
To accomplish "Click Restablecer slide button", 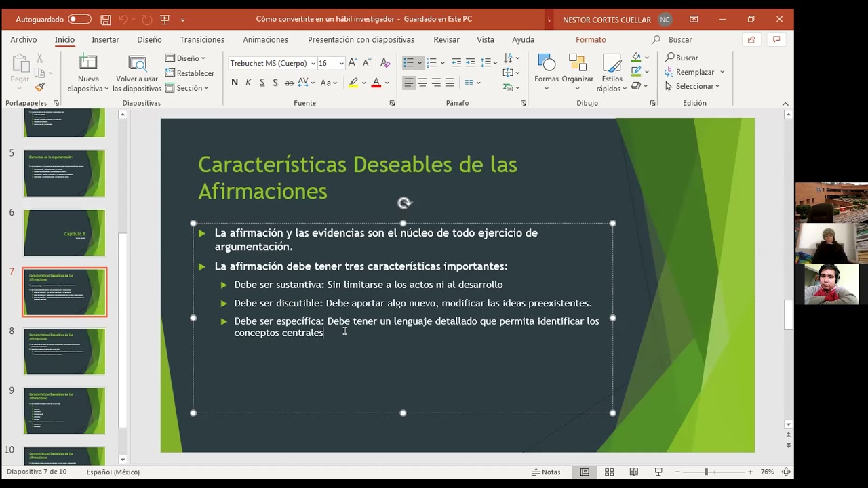I will coord(190,73).
